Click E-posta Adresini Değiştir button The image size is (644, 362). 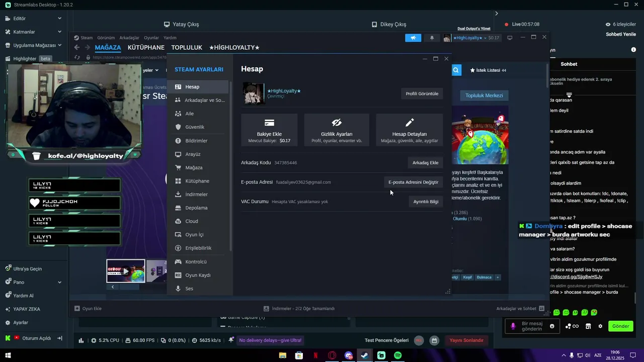[413, 182]
